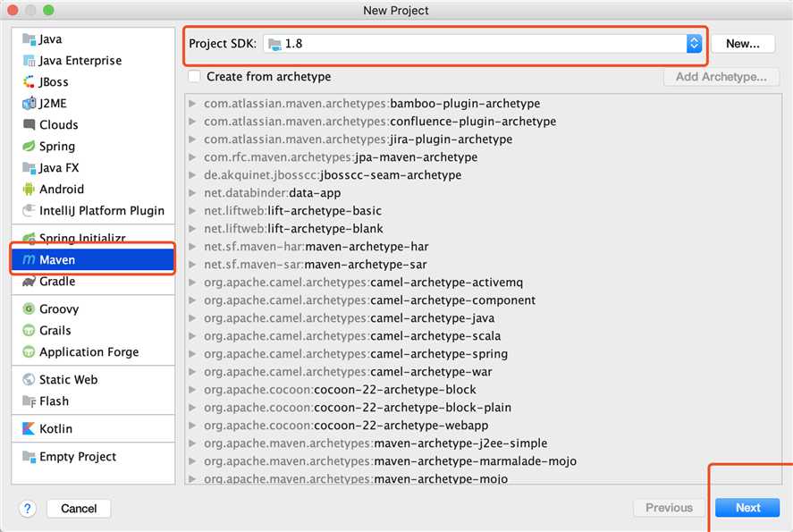Select camel-archetype-scala row
Screen dimensions: 793x532
484,336
